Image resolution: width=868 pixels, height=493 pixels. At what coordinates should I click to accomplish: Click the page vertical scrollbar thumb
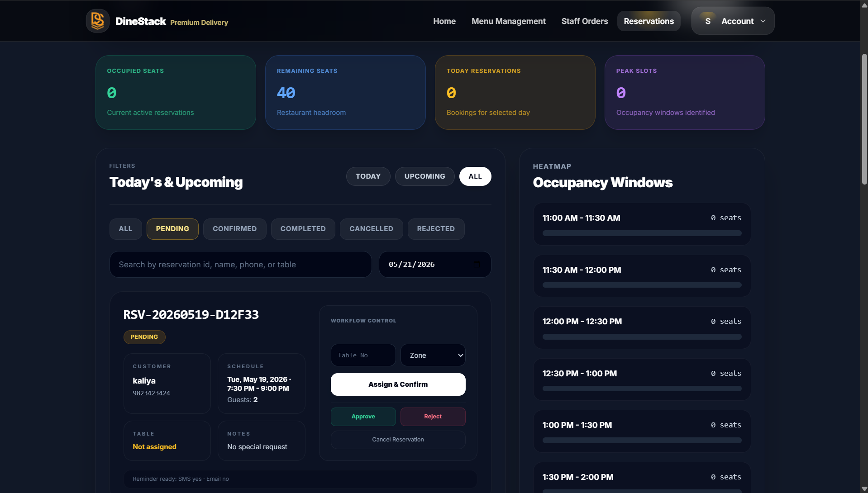[x=864, y=119]
